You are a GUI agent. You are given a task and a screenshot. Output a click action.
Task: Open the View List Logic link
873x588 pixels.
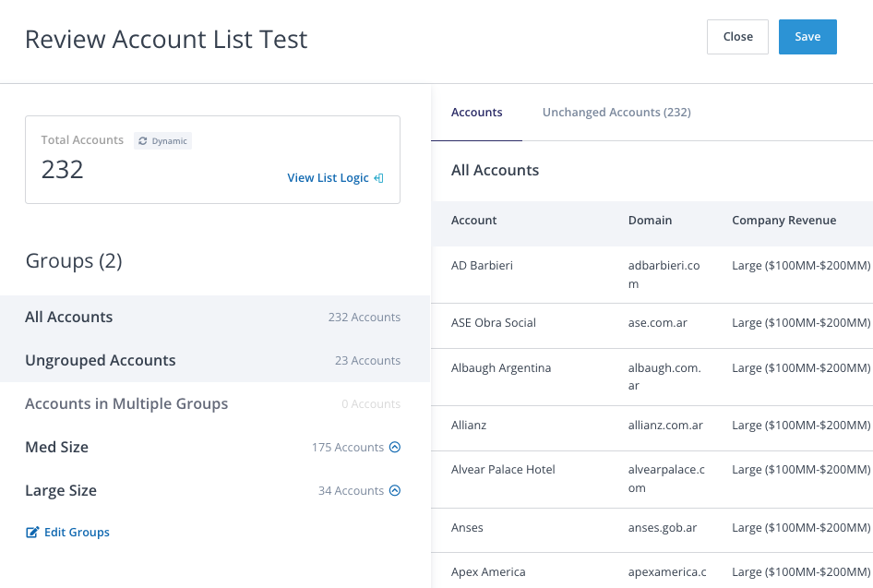click(328, 178)
